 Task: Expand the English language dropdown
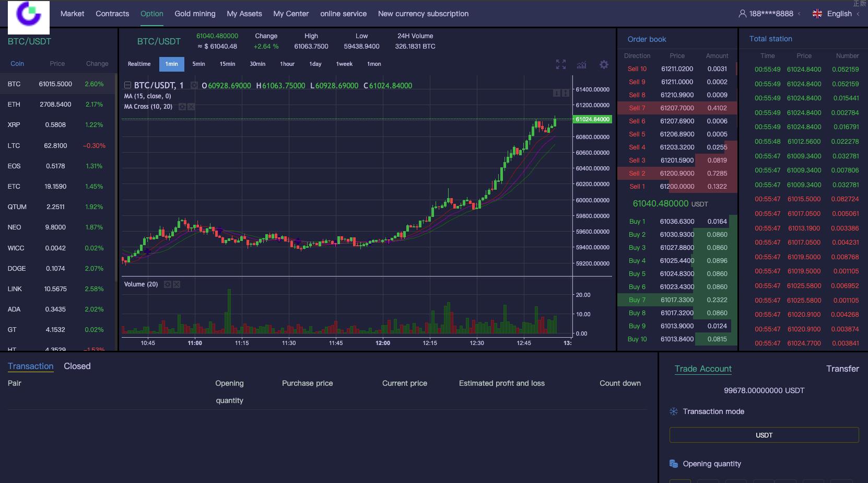click(x=839, y=14)
